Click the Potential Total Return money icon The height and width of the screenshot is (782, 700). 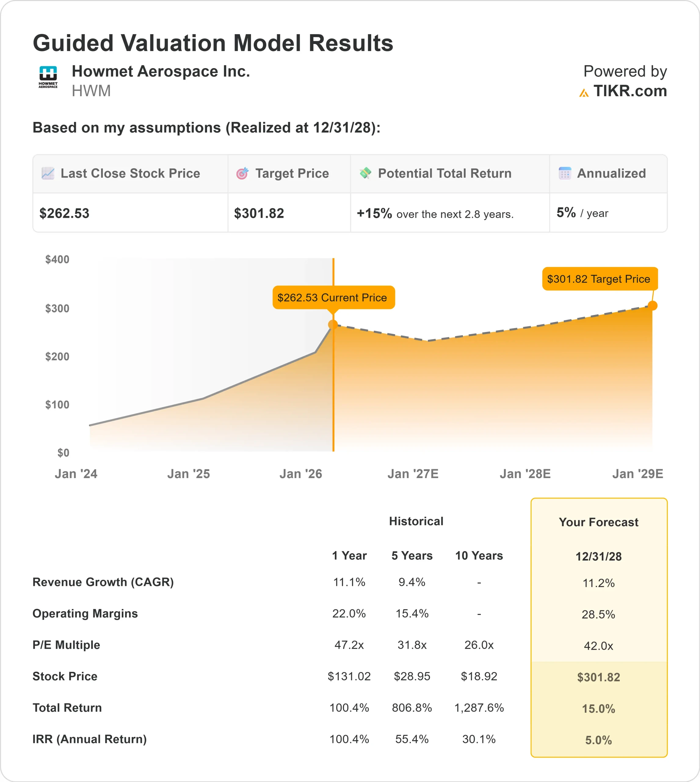pos(365,173)
